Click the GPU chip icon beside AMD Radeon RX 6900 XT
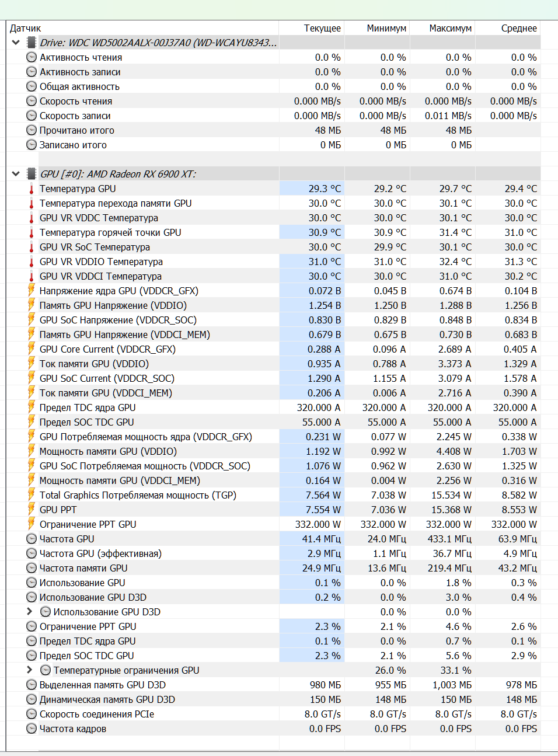Image resolution: width=558 pixels, height=756 pixels. (x=32, y=174)
